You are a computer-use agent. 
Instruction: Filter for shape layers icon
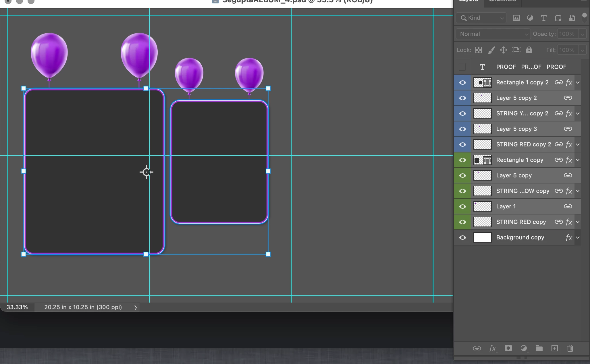pyautogui.click(x=558, y=18)
